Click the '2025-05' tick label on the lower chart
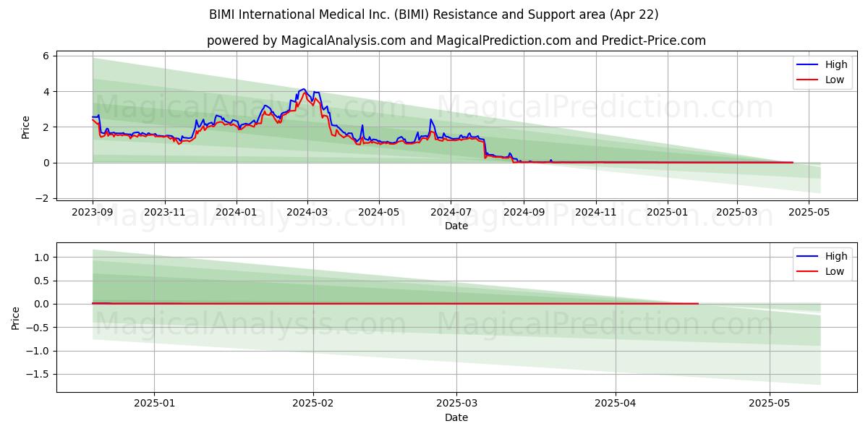Viewport: 868px width, 434px height. 770,404
